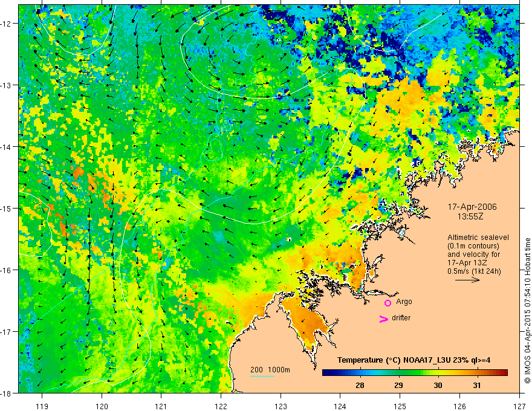The height and width of the screenshot is (411, 532).
Task: Click the magenta drifter arrowhead symbol
Action: click(x=383, y=319)
